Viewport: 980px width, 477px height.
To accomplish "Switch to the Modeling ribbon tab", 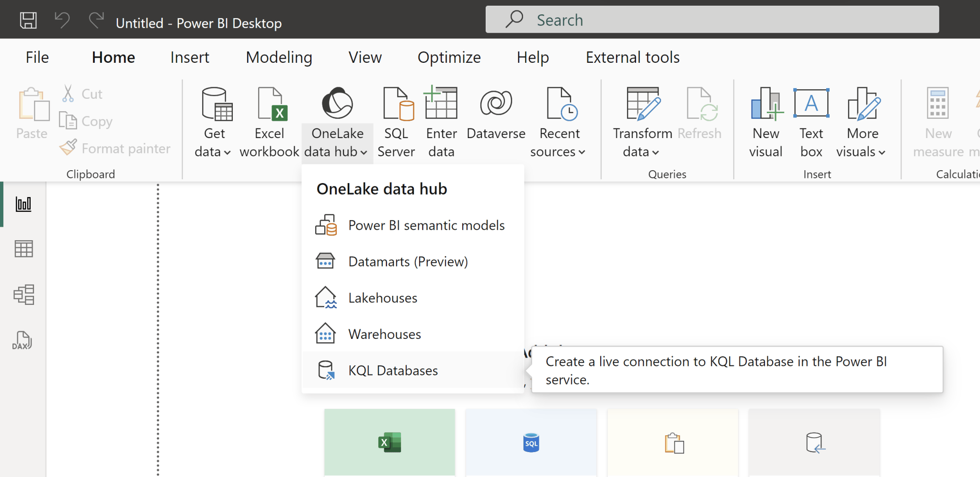I will (279, 58).
